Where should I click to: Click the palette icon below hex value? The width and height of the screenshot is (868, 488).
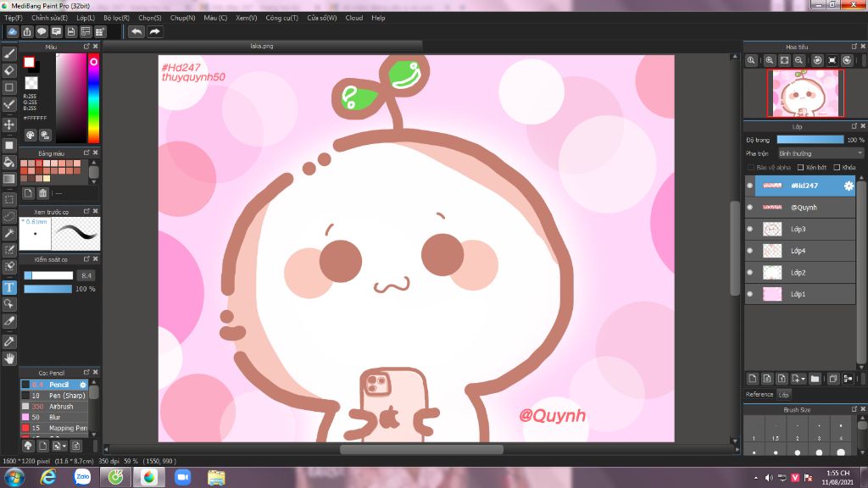[31, 135]
